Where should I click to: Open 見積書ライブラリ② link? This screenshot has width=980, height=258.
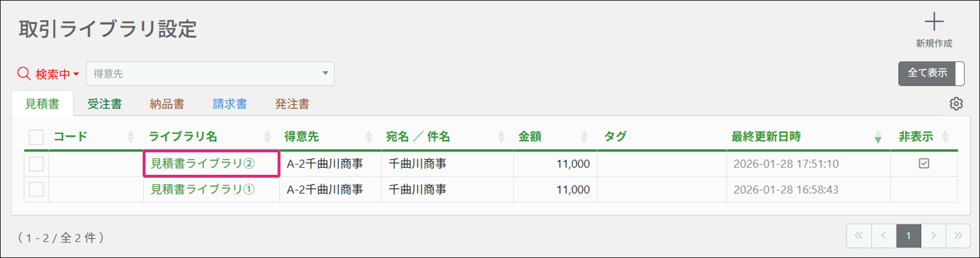click(202, 164)
